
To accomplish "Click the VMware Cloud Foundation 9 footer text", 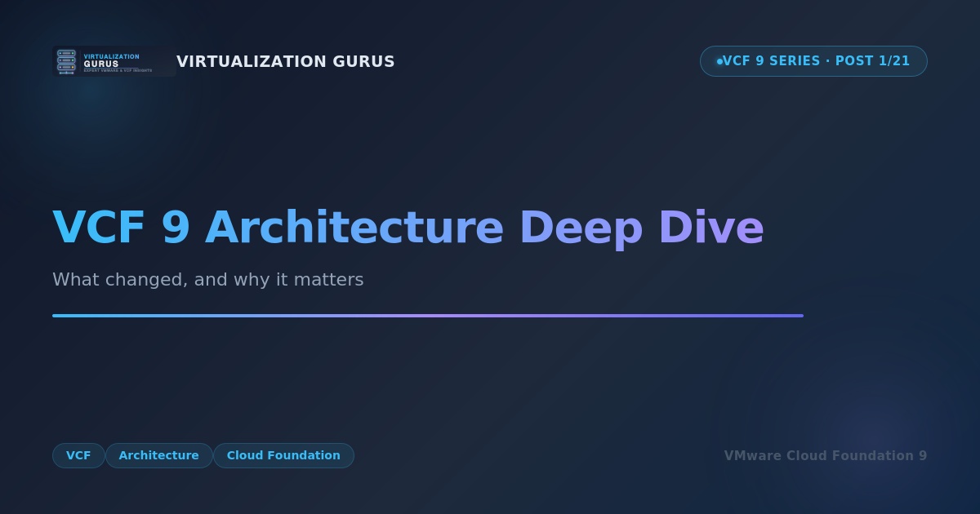I will pyautogui.click(x=826, y=456).
